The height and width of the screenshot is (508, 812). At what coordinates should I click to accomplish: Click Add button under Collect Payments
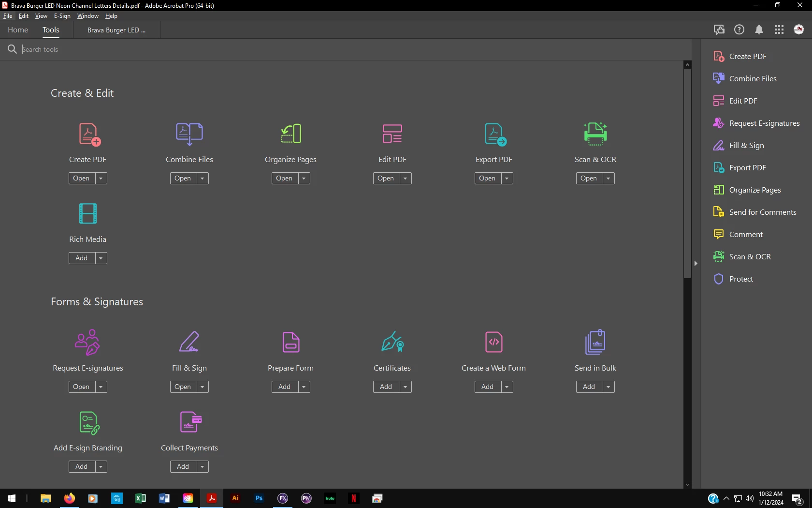(183, 467)
